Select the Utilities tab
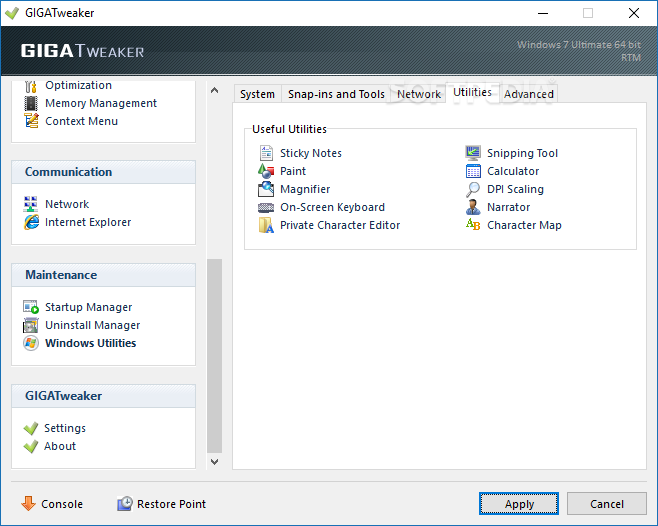The width and height of the screenshot is (658, 526). (x=472, y=92)
